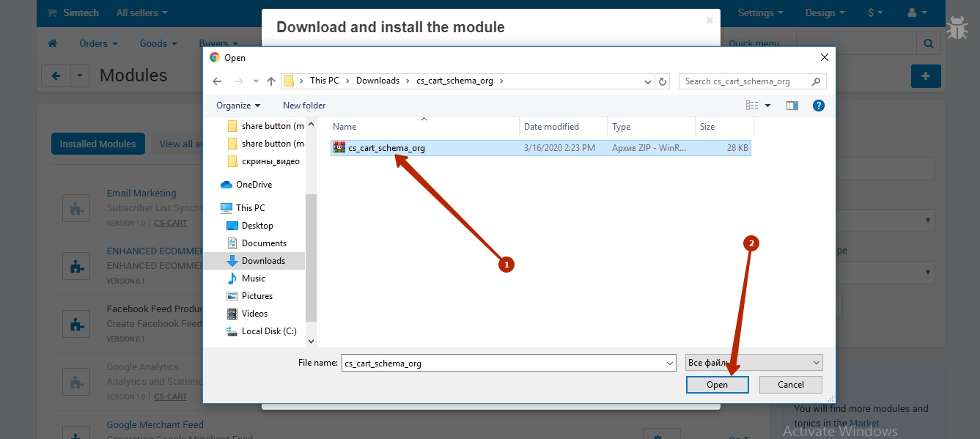
Task: Open the file dialog Help icon
Action: 819,106
